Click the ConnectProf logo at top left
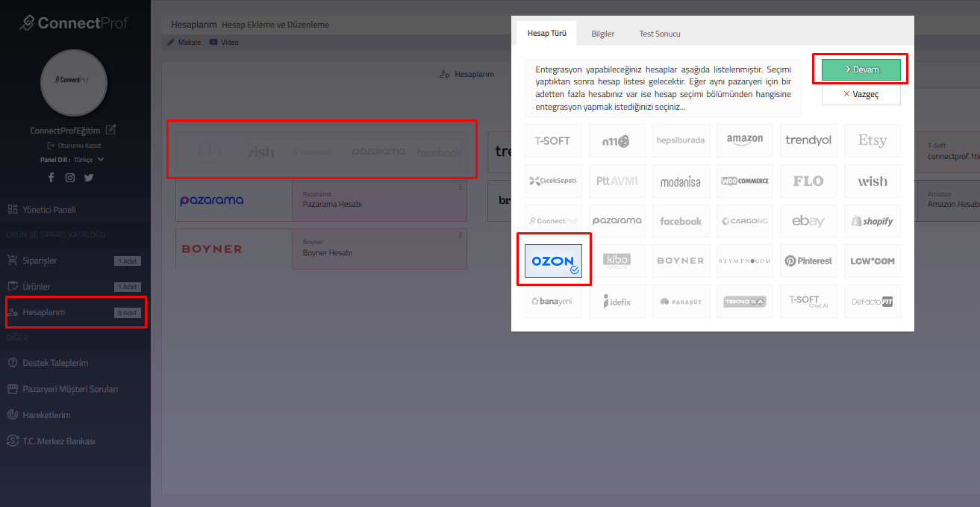Image resolution: width=980 pixels, height=507 pixels. tap(74, 22)
